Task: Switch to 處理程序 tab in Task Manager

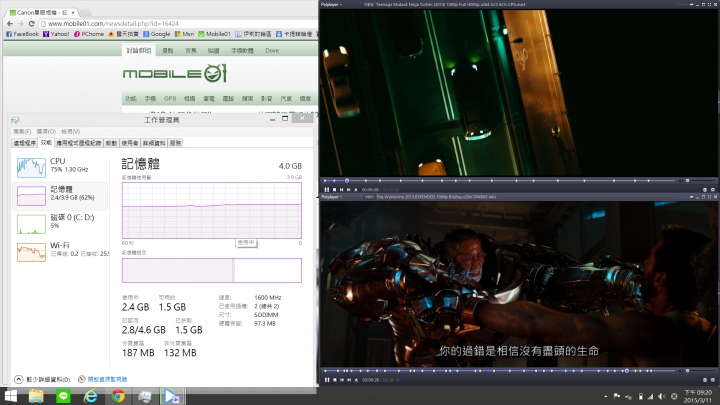Action: 24,143
